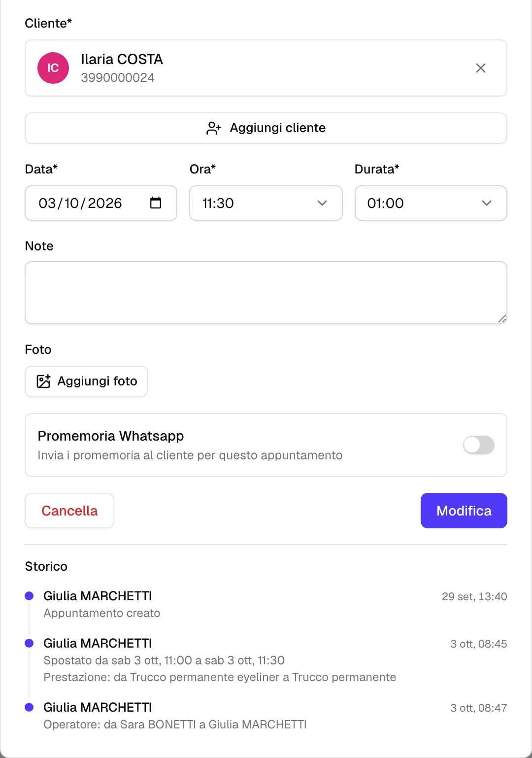Viewport: 532px width, 758px height.
Task: Expand the Ora dropdown showing 11:30
Action: click(x=266, y=203)
